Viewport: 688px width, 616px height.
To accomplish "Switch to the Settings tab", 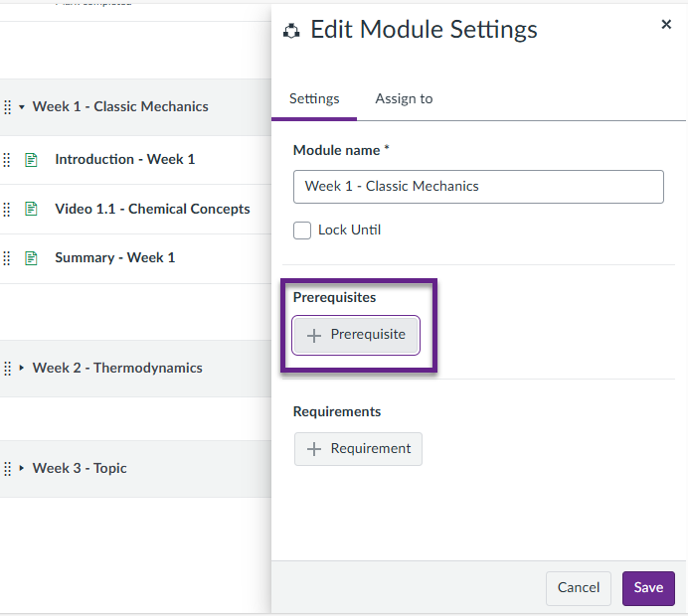I will [x=314, y=98].
